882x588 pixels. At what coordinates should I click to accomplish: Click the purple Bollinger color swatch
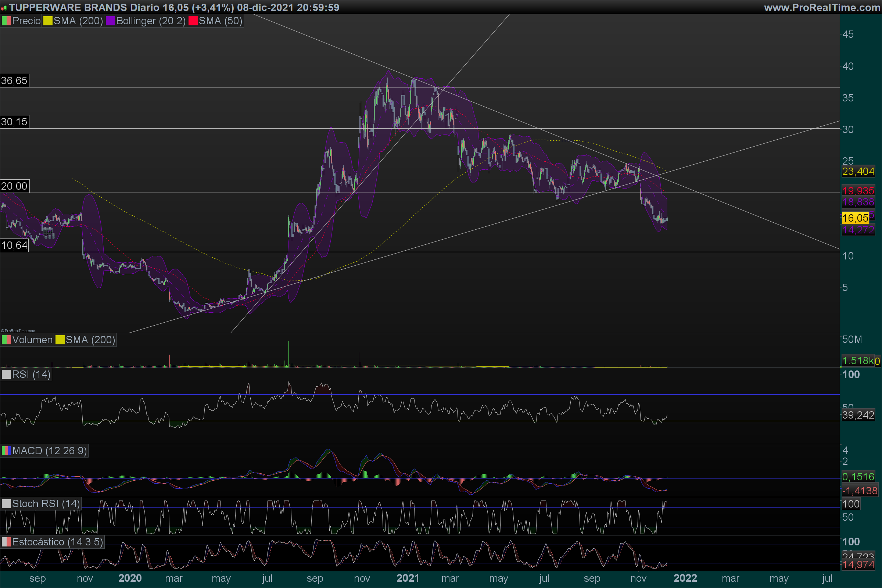pyautogui.click(x=110, y=21)
